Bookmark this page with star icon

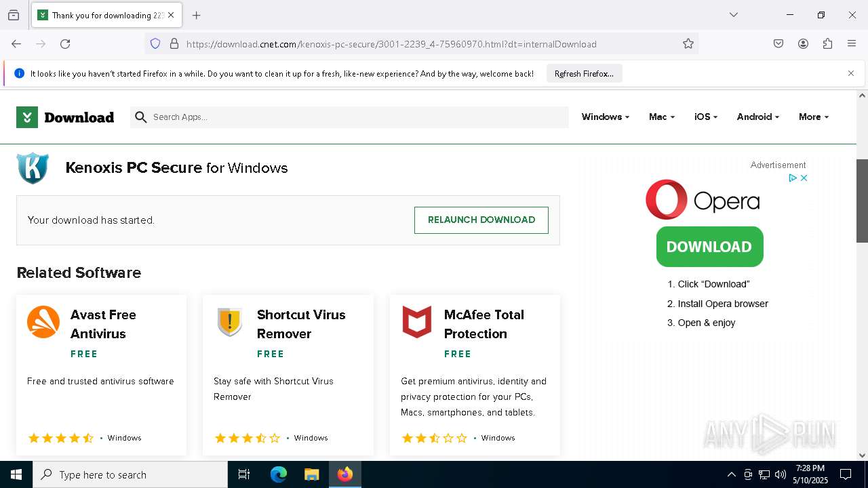[x=688, y=44]
